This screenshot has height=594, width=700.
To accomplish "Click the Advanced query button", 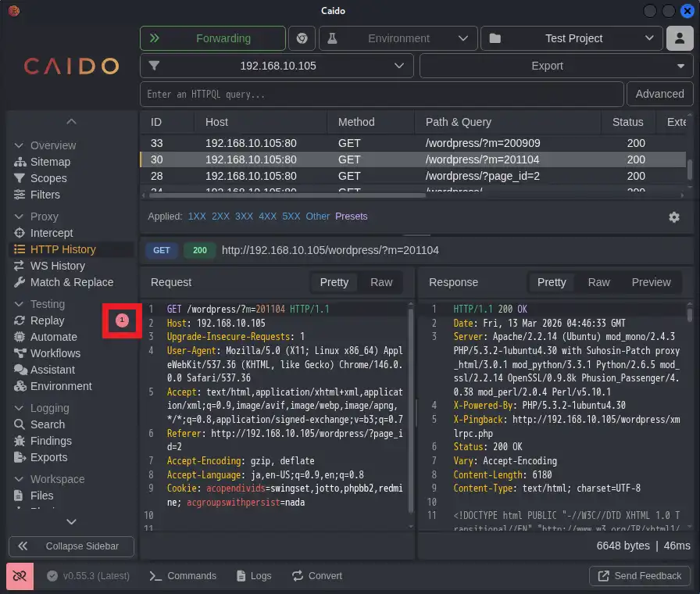I will coord(659,94).
